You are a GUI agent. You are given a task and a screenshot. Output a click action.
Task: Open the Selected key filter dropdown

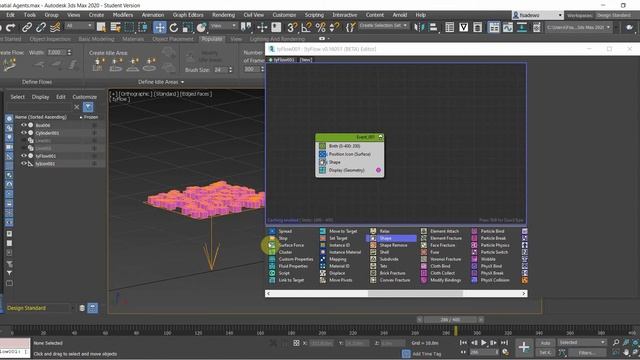tap(581, 342)
